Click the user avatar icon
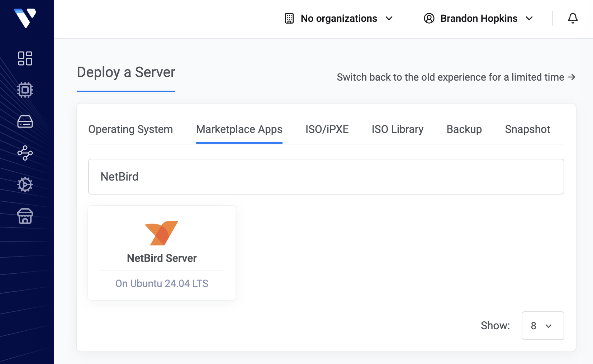Screen dimensions: 593x364 [x=429, y=18]
